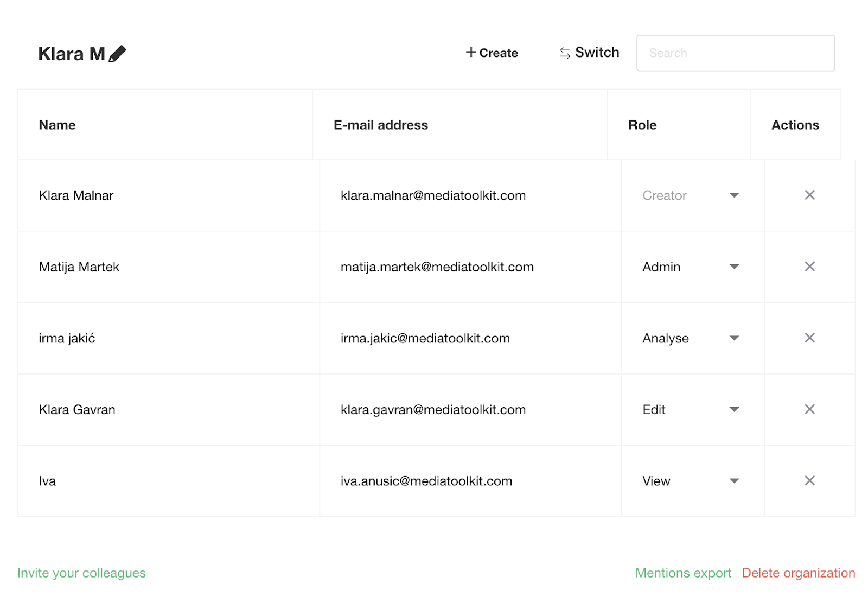Click the Delete organization link
This screenshot has width=868, height=609.
pos(798,573)
